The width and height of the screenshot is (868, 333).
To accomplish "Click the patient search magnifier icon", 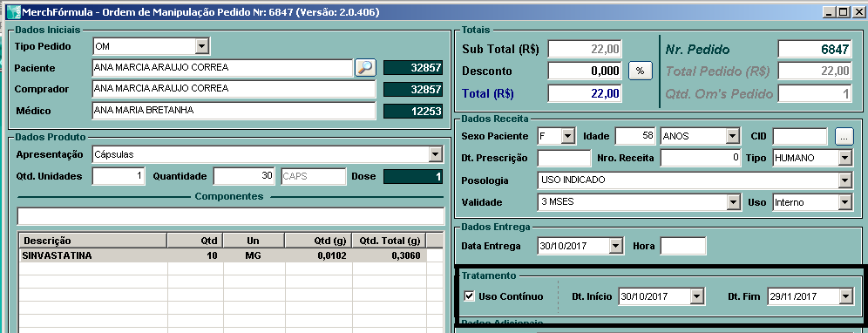I will [x=365, y=68].
